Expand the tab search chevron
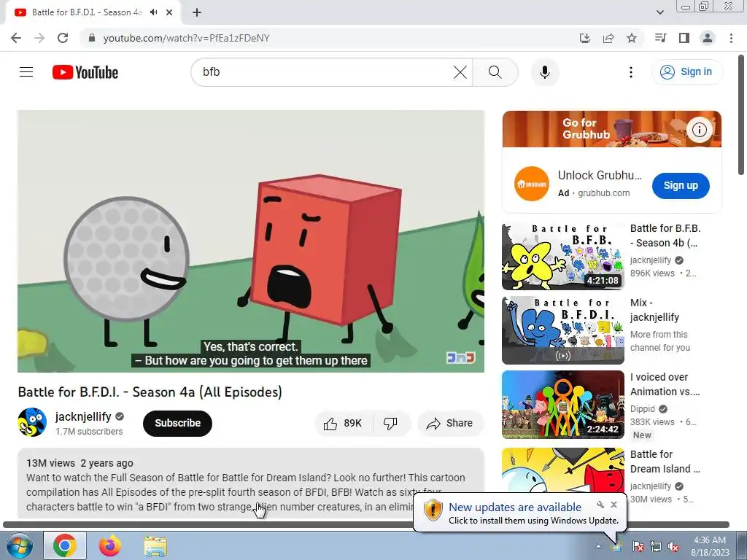This screenshot has height=560, width=747. pyautogui.click(x=660, y=12)
